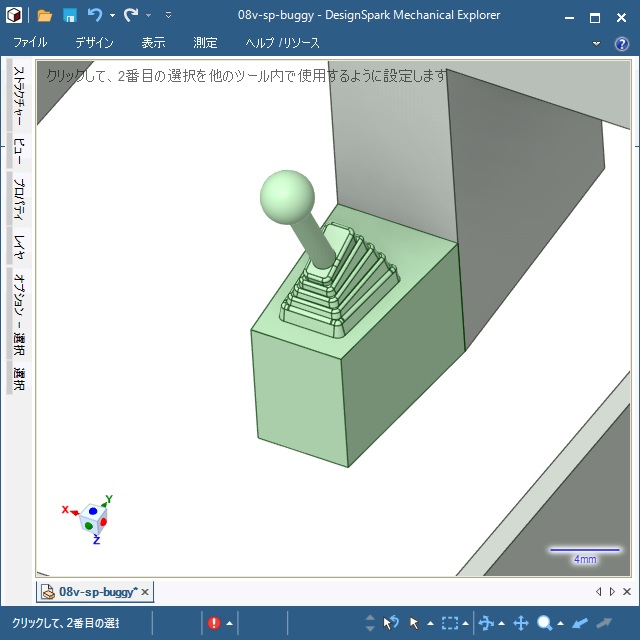640x640 pixels.
Task: Collapse the ribbon with the chevron
Action: pyautogui.click(x=597, y=44)
